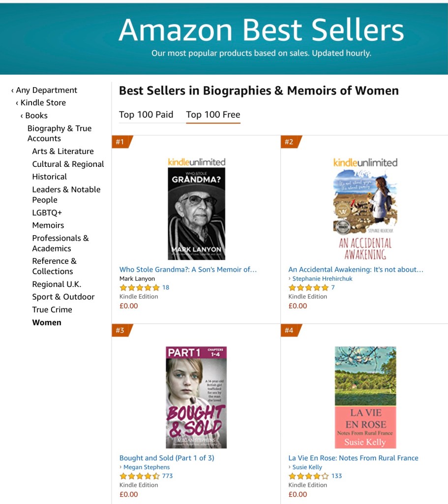Open the LGBTQ+ subcategory
The image size is (448, 504).
(x=47, y=213)
